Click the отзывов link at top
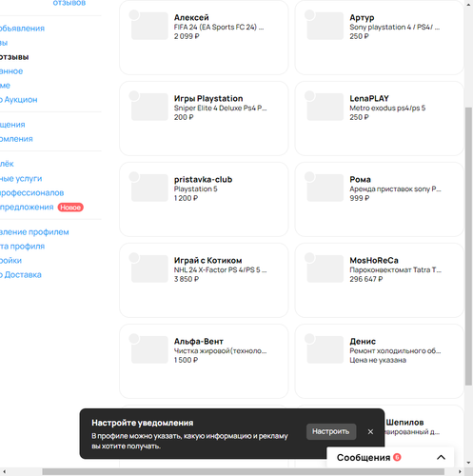This screenshot has height=476, width=473. (x=69, y=3)
